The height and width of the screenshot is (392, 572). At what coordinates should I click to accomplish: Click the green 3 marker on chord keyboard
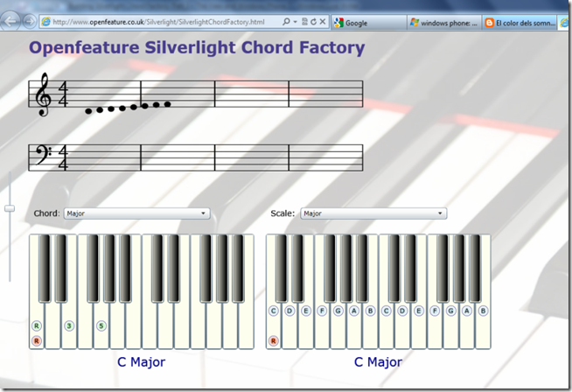tap(69, 325)
